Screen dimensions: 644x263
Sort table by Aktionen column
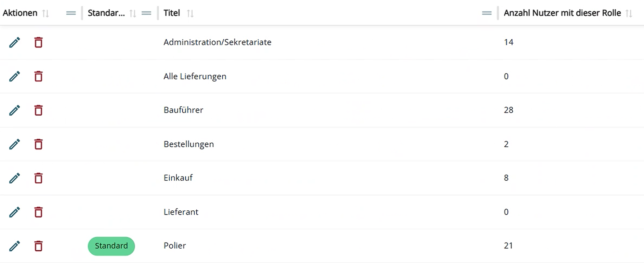pos(46,13)
